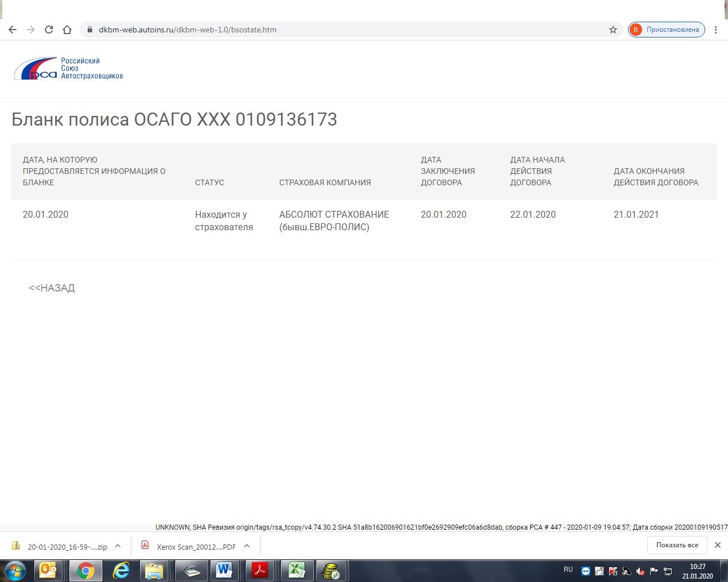Follow the <<НАЗАД link

coord(52,288)
